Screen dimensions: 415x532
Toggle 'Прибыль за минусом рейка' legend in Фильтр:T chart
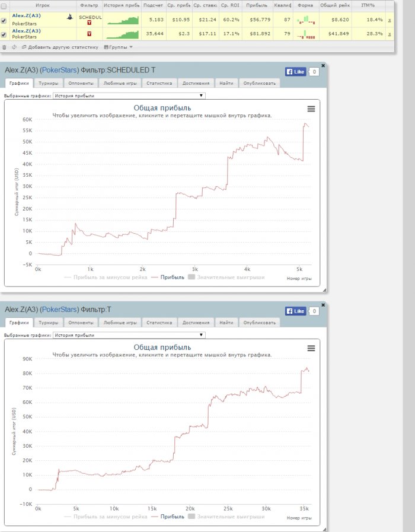[106, 517]
